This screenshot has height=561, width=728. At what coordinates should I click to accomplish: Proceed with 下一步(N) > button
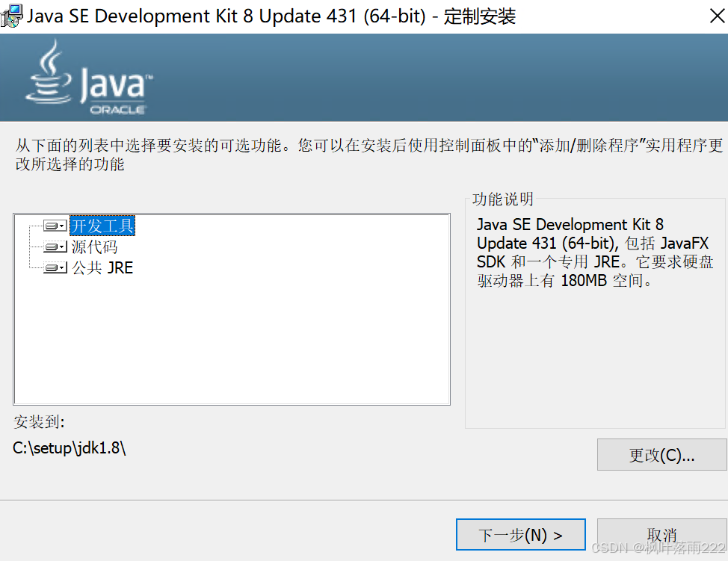520,535
